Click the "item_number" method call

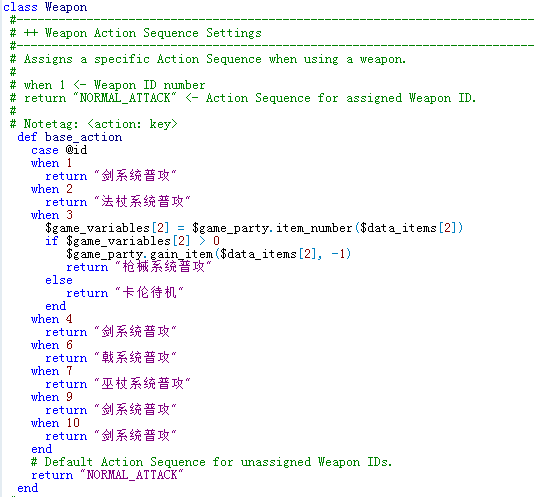point(314,228)
